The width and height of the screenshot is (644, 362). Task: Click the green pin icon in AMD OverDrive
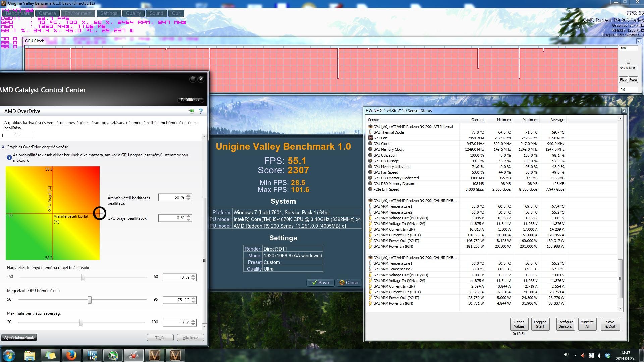point(192,111)
